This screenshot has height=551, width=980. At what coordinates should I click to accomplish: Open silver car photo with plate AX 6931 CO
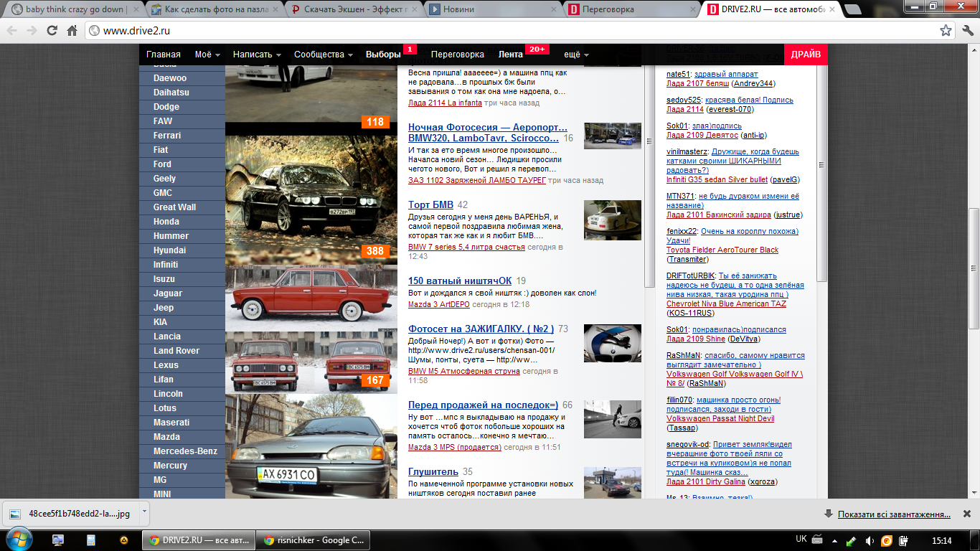pyautogui.click(x=311, y=446)
